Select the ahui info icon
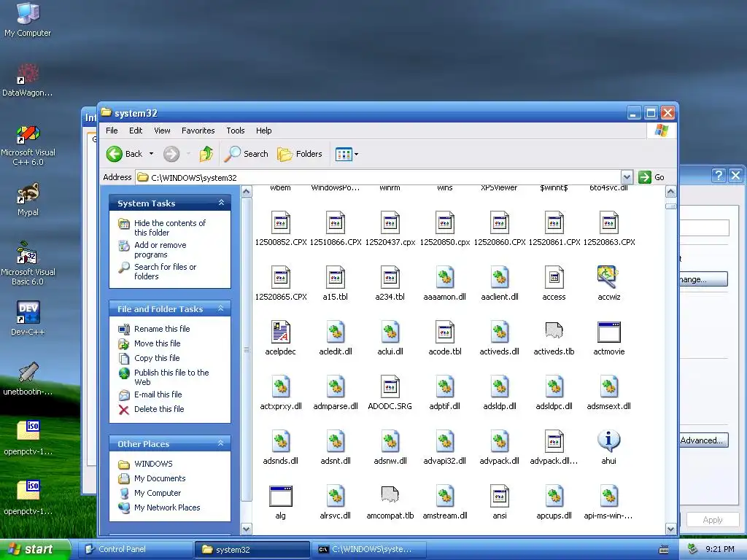 point(609,441)
